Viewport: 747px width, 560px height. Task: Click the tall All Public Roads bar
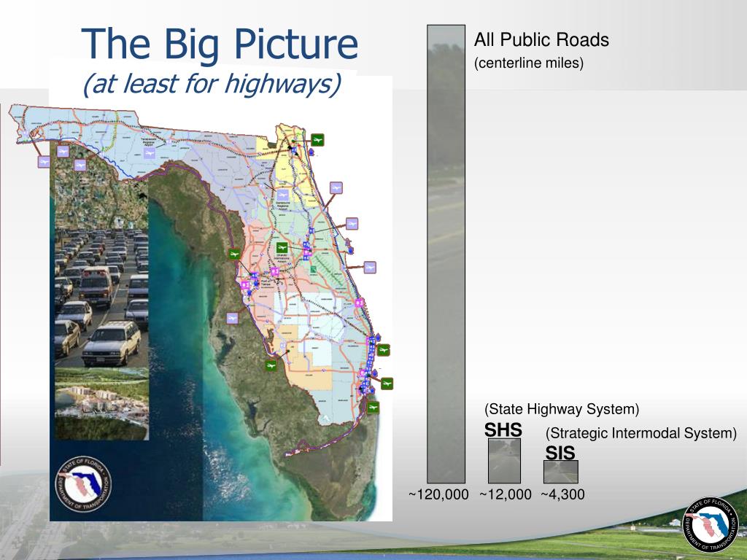coord(446,254)
